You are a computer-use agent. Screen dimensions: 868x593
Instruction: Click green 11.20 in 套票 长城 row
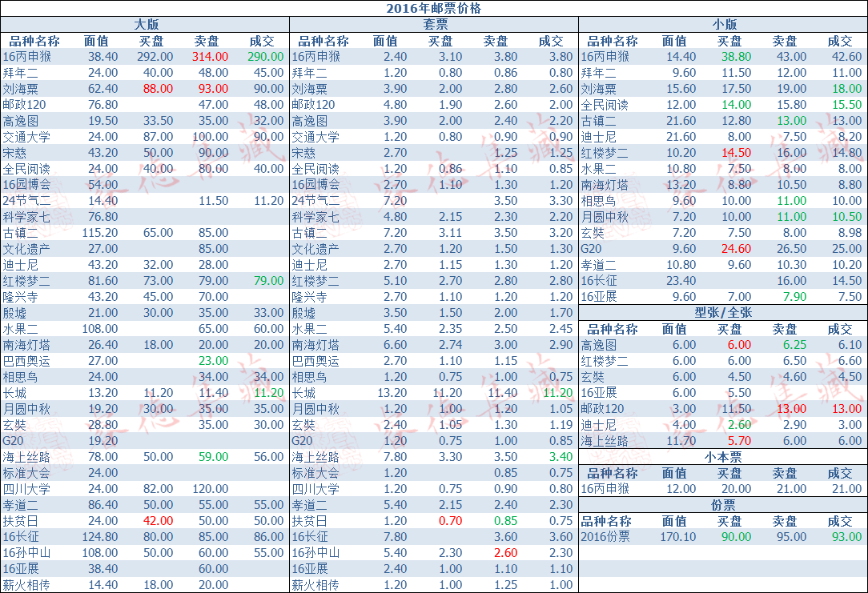[x=557, y=393]
